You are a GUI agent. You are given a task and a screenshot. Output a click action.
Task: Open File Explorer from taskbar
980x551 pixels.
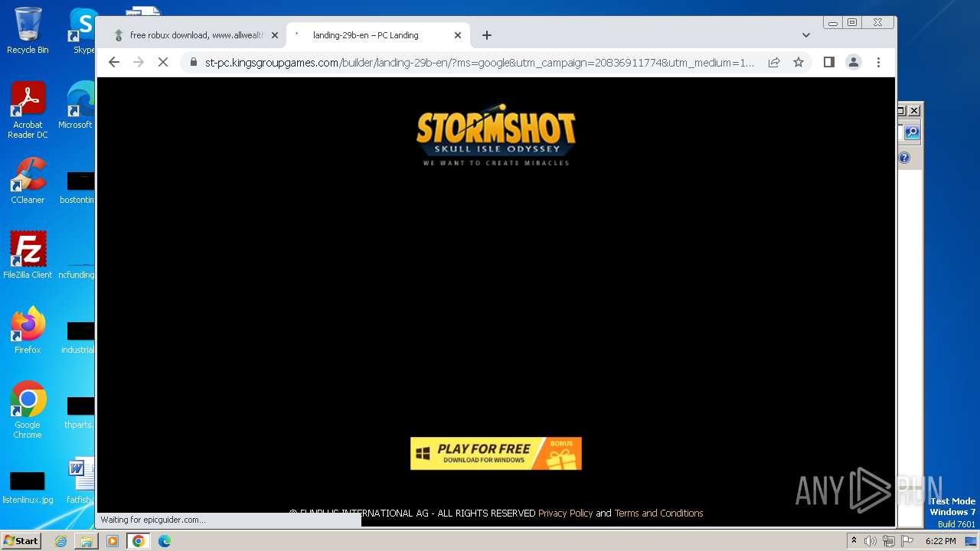tap(87, 541)
